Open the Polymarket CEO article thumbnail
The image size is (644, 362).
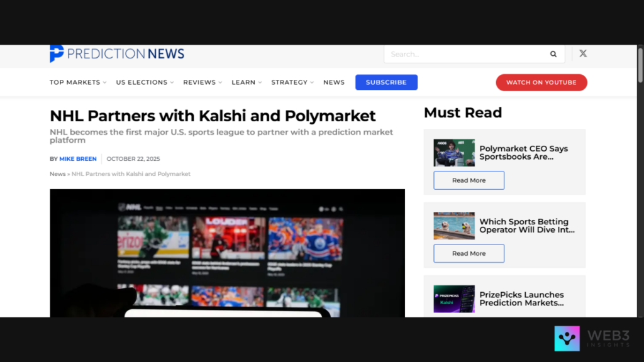pyautogui.click(x=454, y=153)
